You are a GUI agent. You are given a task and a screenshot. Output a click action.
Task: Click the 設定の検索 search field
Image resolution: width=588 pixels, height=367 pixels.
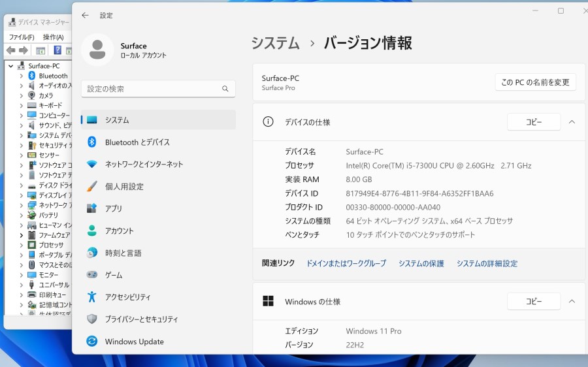click(158, 89)
